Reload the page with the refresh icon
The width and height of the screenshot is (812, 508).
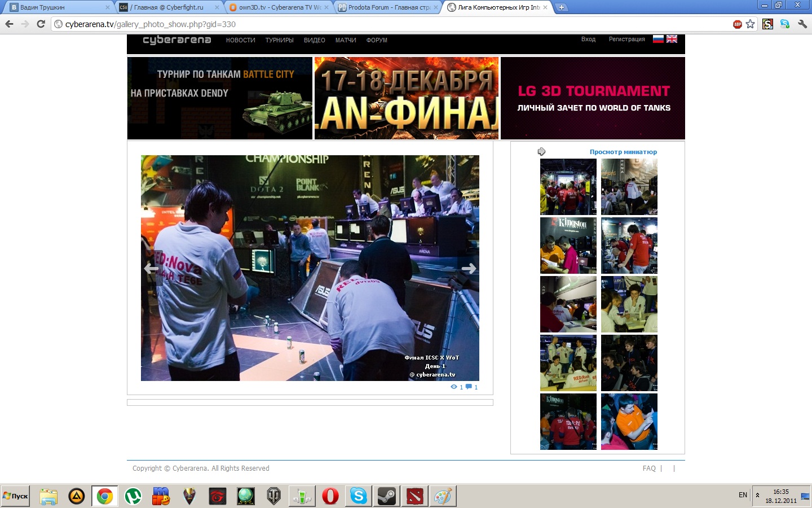tap(41, 24)
